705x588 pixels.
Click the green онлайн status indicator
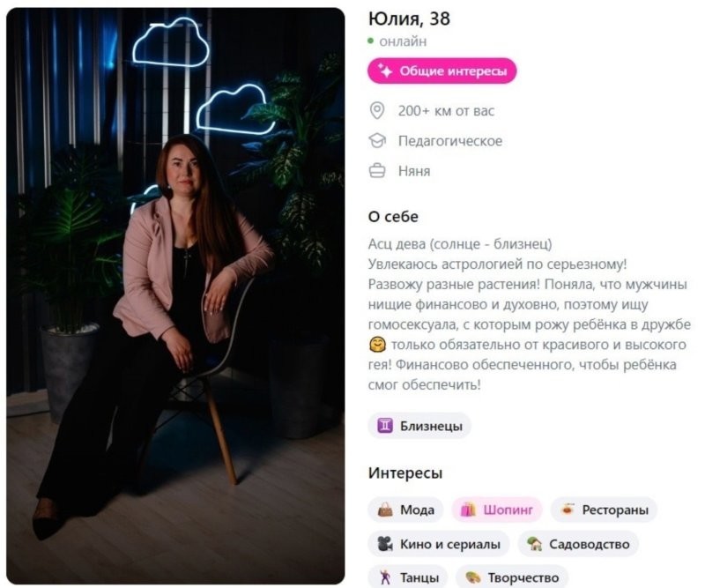pyautogui.click(x=370, y=41)
